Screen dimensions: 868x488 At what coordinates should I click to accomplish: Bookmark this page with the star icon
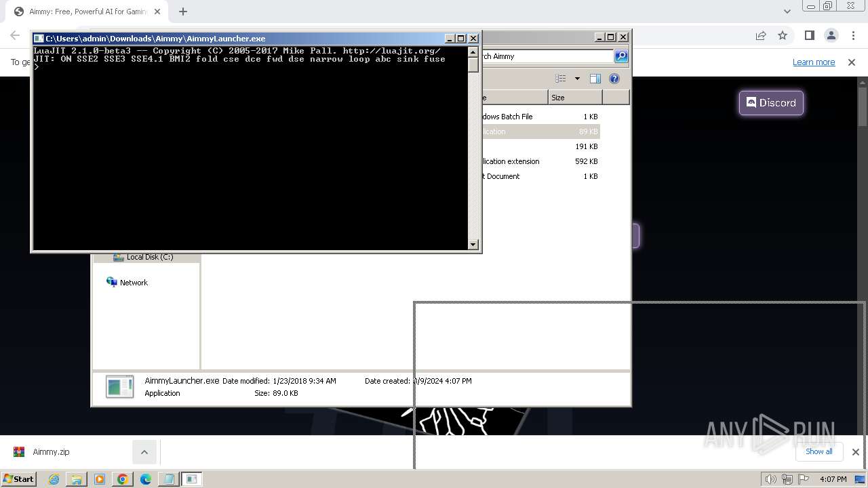coord(783,36)
